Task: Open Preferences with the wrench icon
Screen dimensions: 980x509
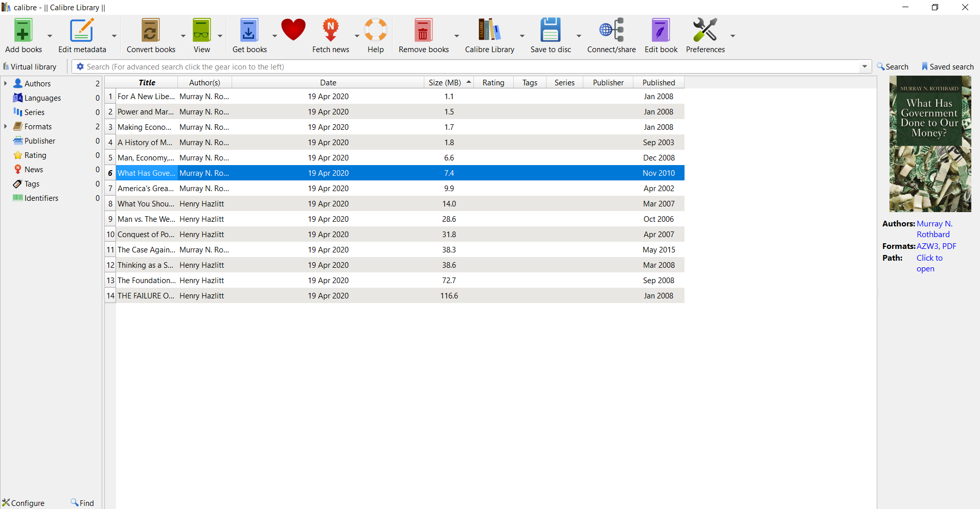Action: (x=705, y=30)
